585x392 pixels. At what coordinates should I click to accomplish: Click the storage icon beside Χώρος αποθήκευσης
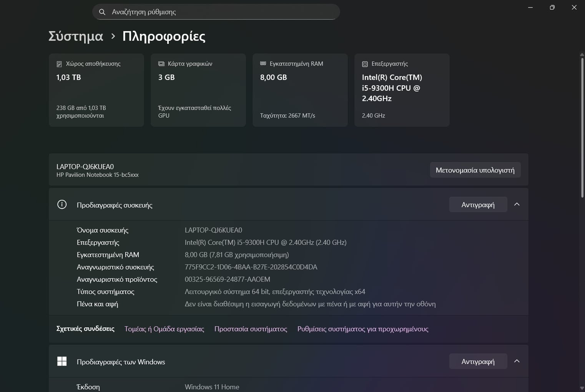click(59, 64)
